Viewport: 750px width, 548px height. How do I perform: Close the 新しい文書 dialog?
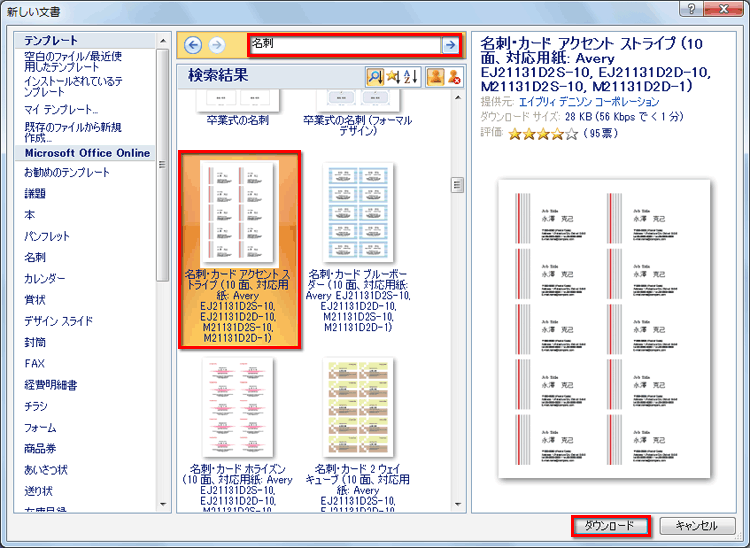(x=724, y=8)
